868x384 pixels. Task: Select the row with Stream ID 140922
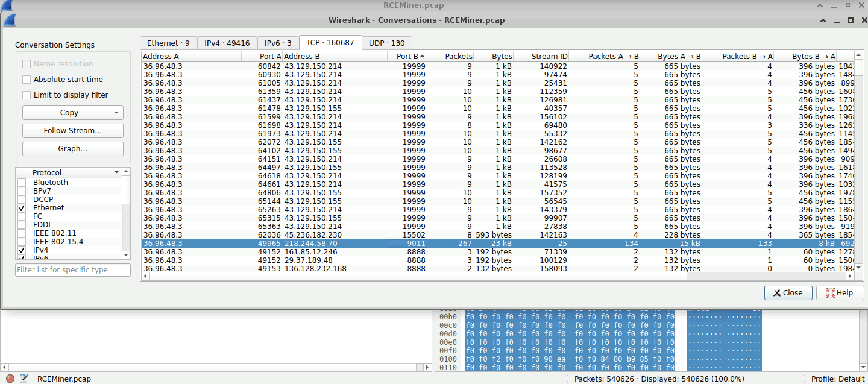point(498,66)
